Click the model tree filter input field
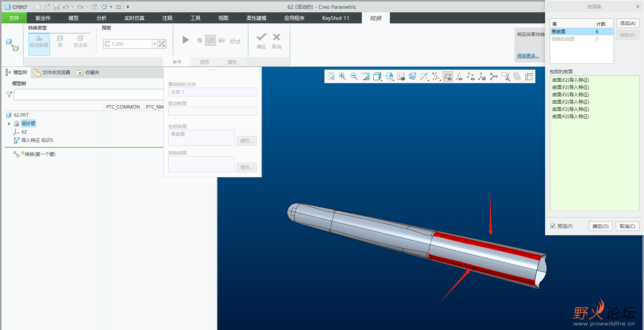 point(88,95)
